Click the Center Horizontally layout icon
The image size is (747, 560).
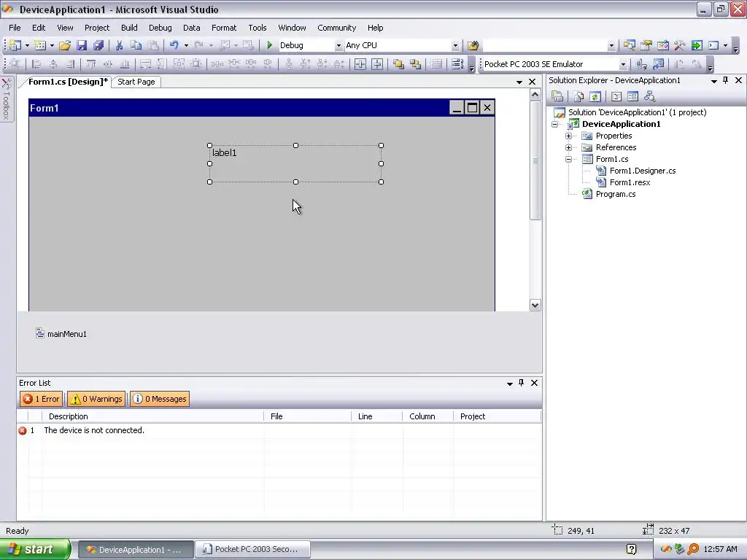coord(360,64)
